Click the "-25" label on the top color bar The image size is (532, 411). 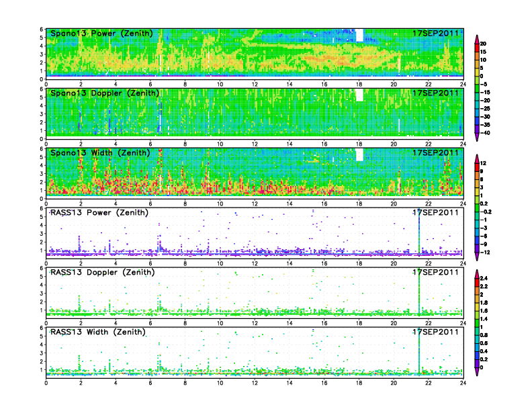[x=485, y=109]
